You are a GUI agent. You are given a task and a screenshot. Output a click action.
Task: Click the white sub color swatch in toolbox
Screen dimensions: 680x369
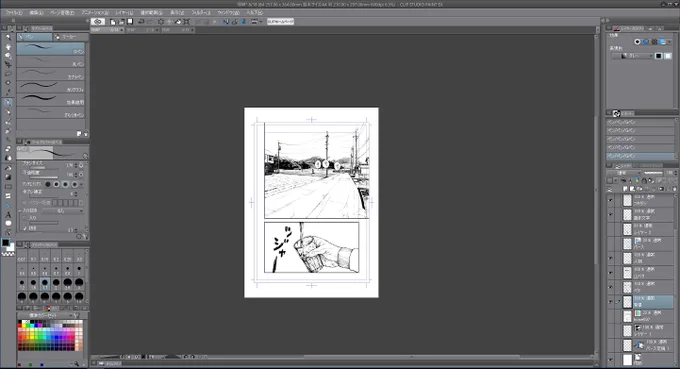[11, 247]
